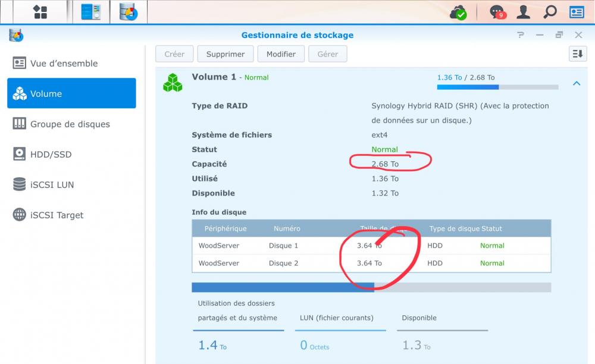Click the 1.3 To Disponible value

coord(416,345)
